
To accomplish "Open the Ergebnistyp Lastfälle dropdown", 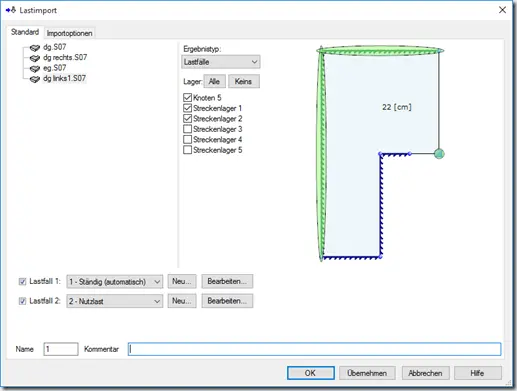I will [x=221, y=62].
